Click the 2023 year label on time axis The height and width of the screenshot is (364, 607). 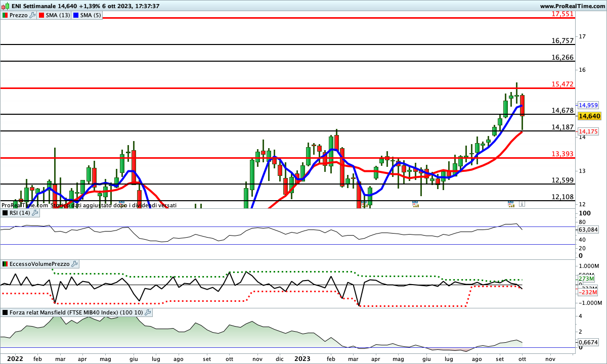click(302, 358)
